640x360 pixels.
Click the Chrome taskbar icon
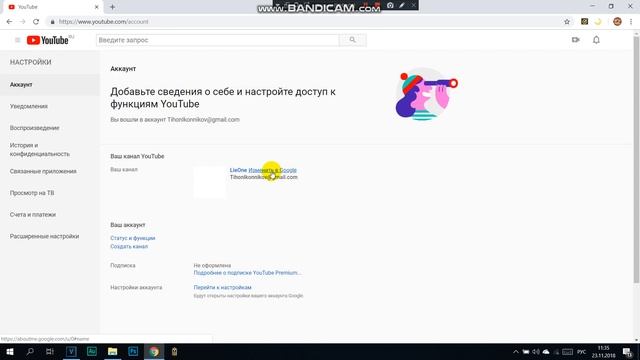[154, 351]
